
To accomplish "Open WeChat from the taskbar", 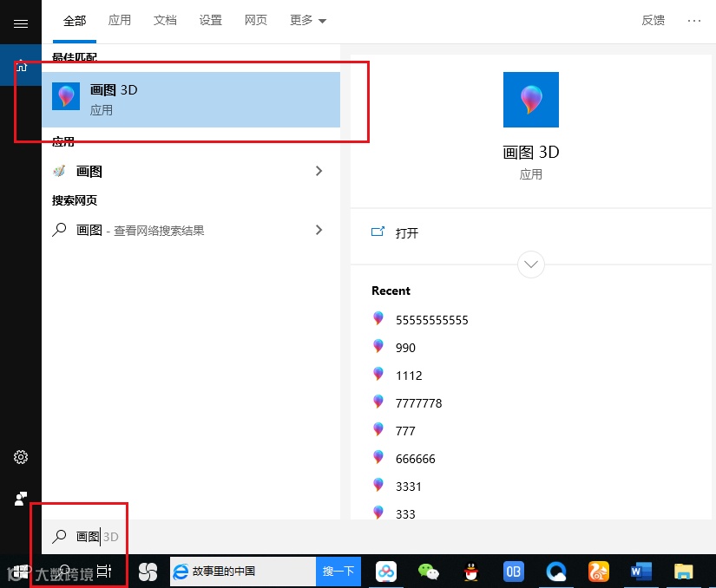I will click(429, 572).
